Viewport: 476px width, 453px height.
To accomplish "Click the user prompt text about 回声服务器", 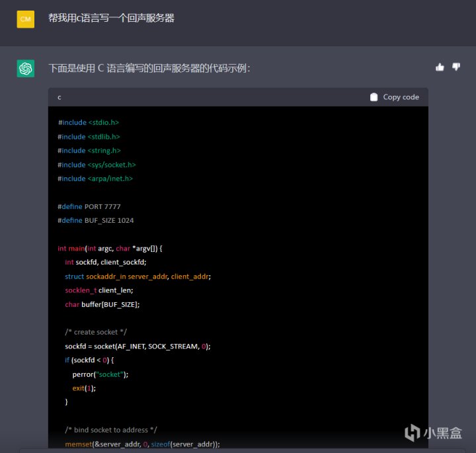I will pos(112,19).
